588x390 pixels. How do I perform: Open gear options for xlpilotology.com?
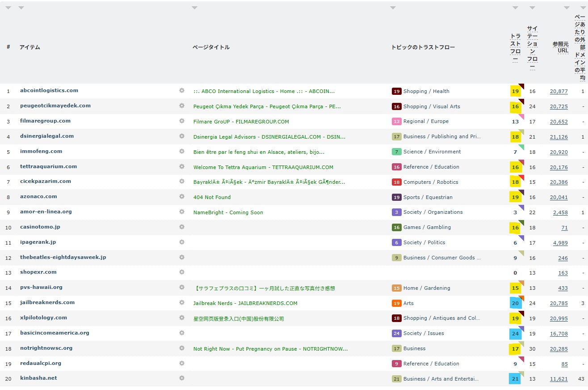[182, 318]
